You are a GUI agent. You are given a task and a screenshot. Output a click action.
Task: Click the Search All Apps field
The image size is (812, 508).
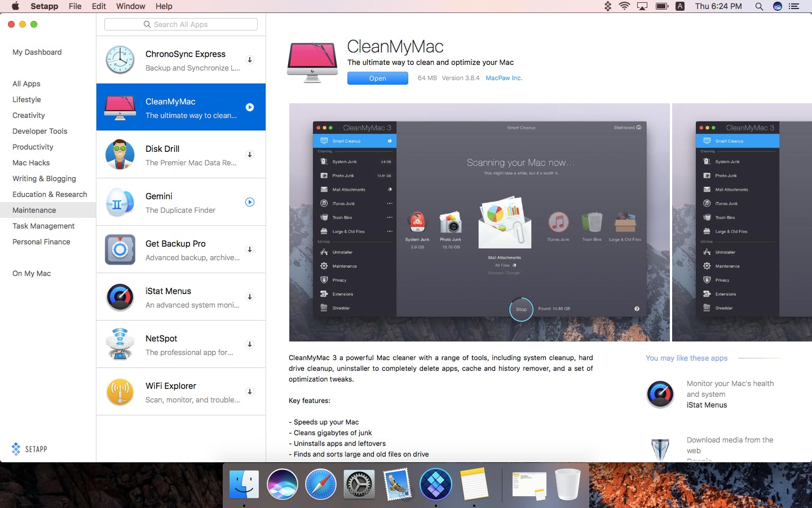pyautogui.click(x=181, y=24)
